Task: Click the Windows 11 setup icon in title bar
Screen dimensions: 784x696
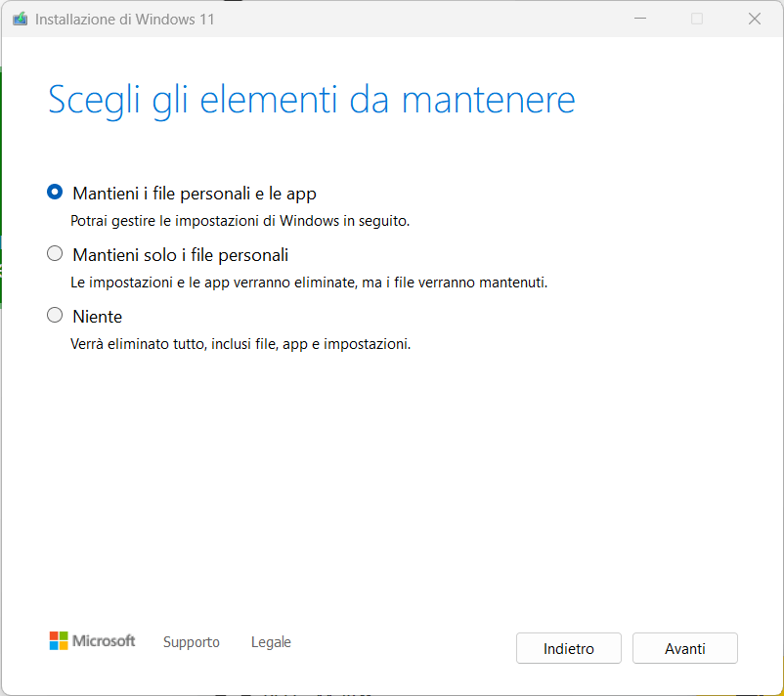Action: click(20, 19)
